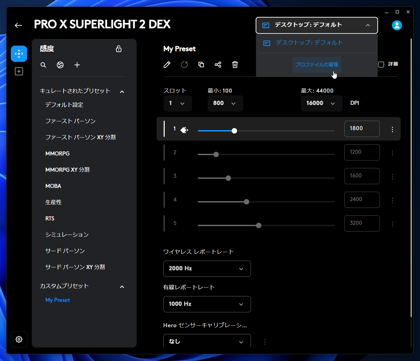Collapse キュレートされたプリセット section
The image size is (420, 361).
(122, 92)
